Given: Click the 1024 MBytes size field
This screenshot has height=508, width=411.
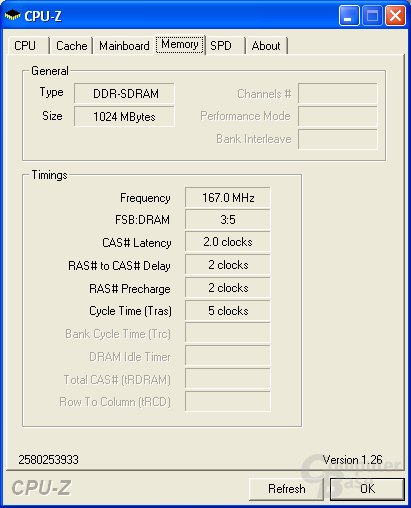Looking at the screenshot, I should tap(124, 117).
